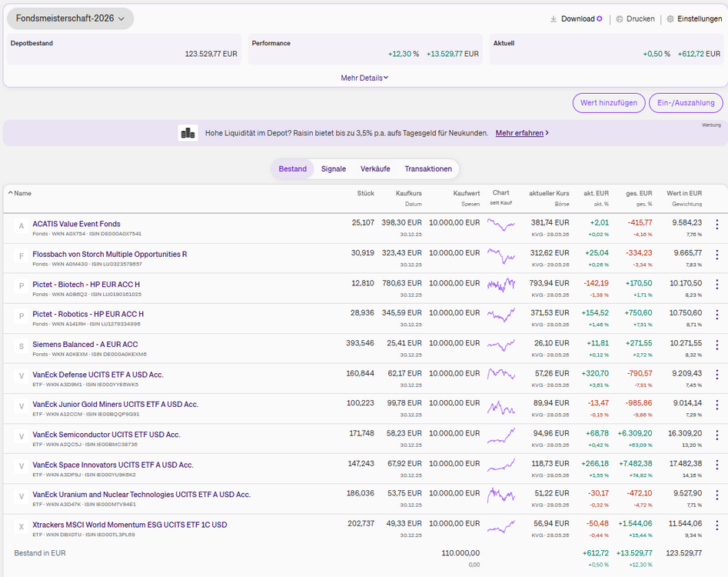Switch to the Verkäufe tab

point(375,169)
